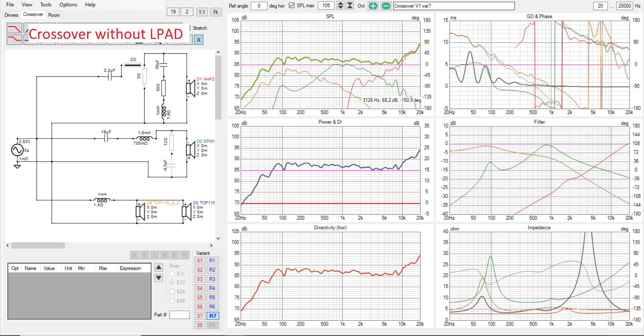Image resolution: width=644 pixels, height=336 pixels.
Task: Click the blue X delete component button
Action: click(199, 40)
